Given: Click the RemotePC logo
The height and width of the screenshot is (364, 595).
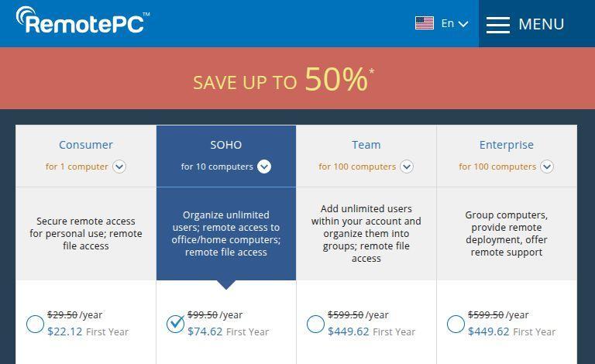Looking at the screenshot, I should click(x=82, y=21).
